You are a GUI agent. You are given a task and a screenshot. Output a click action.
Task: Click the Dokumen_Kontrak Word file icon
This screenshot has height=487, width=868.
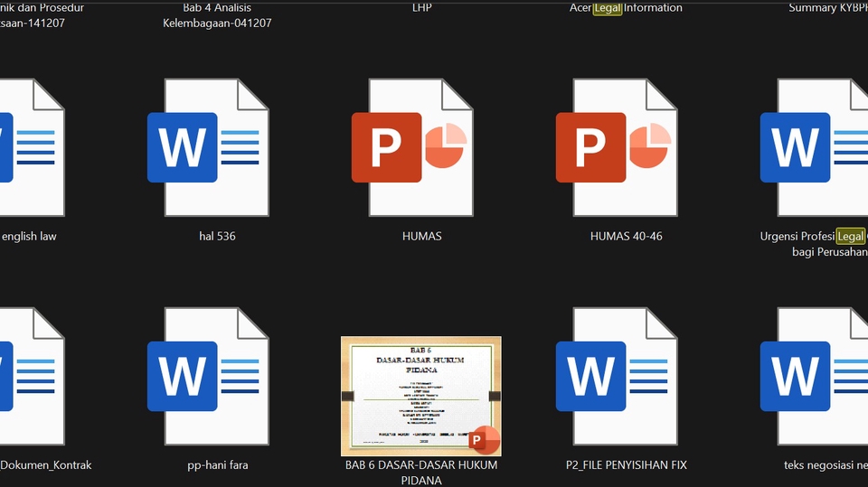(x=33, y=376)
